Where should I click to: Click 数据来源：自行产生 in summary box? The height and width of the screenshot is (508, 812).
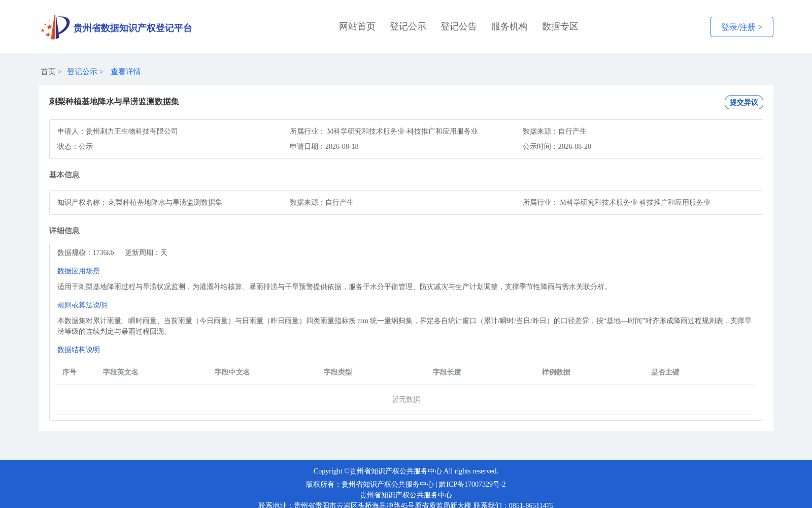point(555,131)
